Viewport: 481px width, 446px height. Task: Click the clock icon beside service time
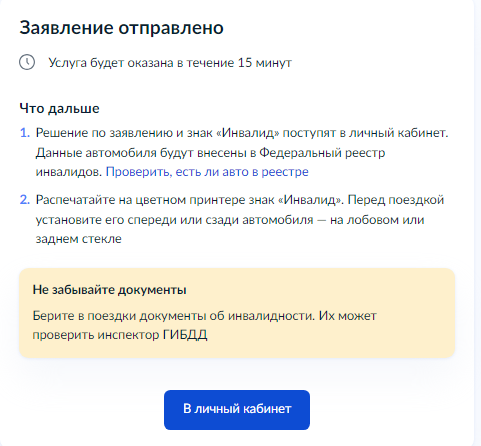point(27,62)
